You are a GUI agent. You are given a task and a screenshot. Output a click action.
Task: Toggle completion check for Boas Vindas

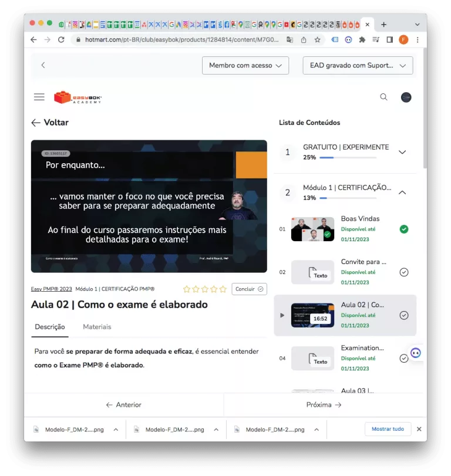403,229
